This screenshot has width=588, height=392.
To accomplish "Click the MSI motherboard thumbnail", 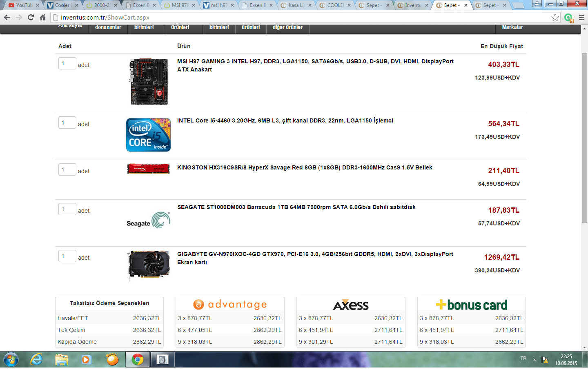I will [149, 82].
